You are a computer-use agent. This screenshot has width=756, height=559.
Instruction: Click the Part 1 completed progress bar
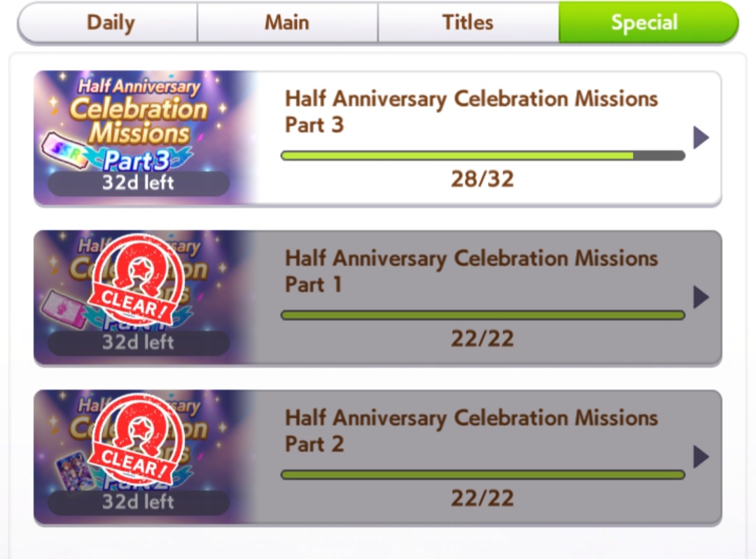tap(482, 315)
